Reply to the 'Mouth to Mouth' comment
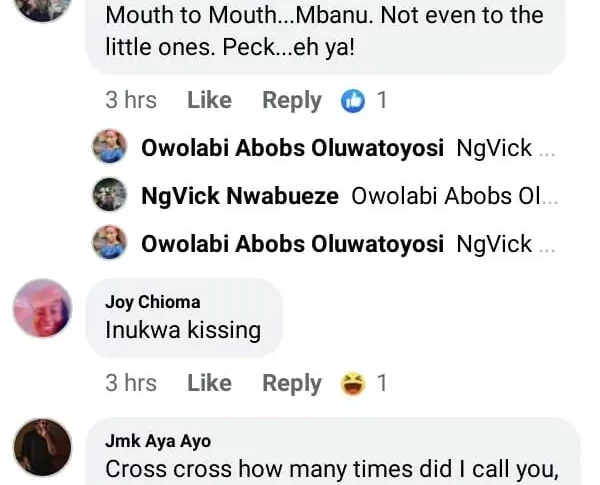Viewport: 600px width, 485px height. pos(291,100)
